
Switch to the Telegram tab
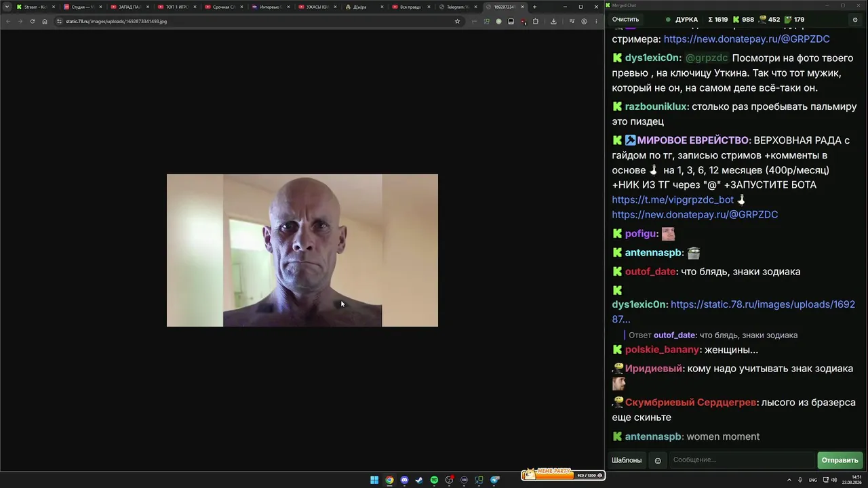458,7
